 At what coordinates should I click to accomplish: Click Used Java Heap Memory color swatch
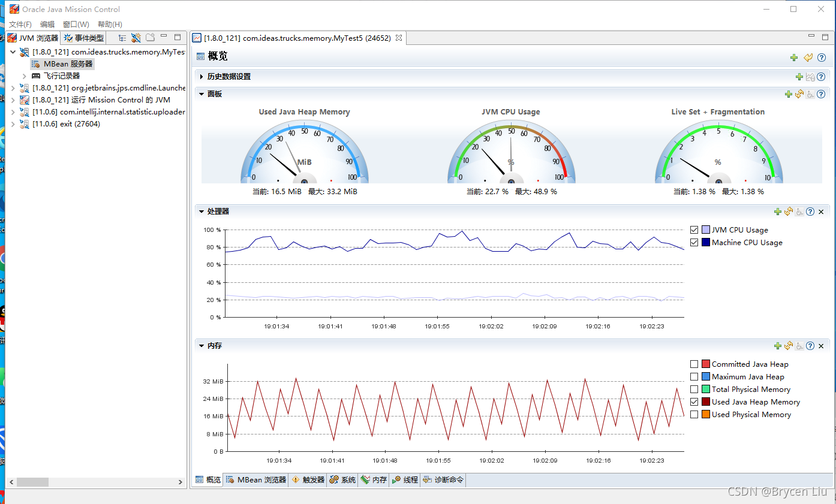pyautogui.click(x=706, y=402)
